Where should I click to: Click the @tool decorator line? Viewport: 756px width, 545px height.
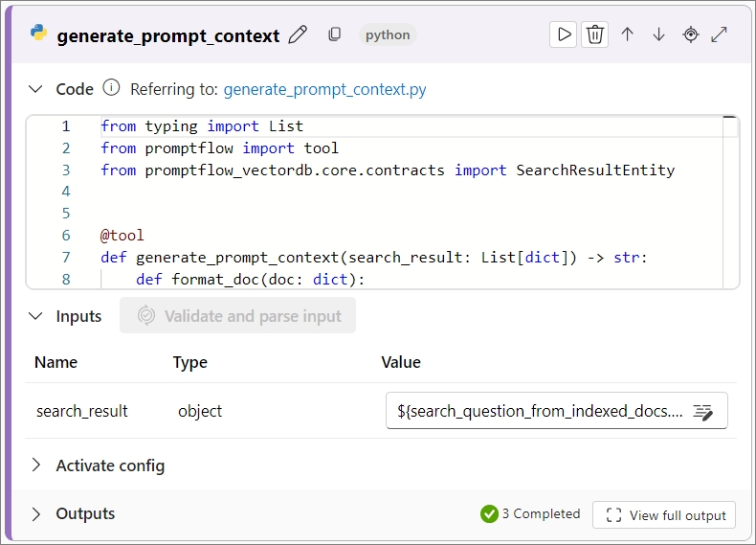coord(122,236)
